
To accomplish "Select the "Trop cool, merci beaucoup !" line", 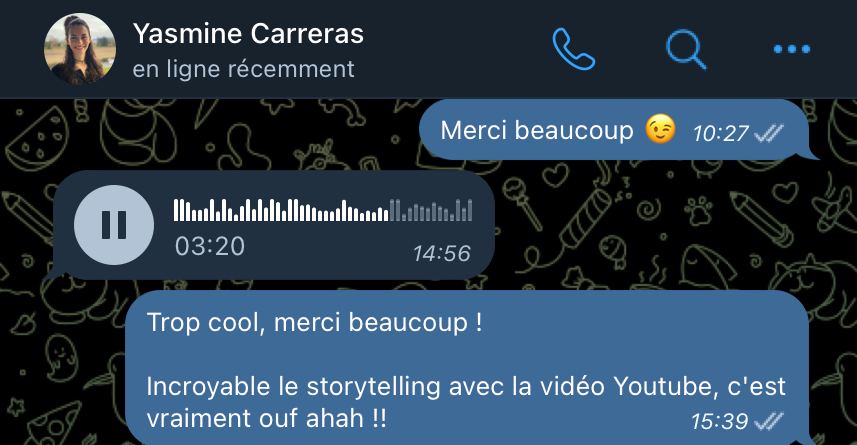I will click(x=315, y=323).
